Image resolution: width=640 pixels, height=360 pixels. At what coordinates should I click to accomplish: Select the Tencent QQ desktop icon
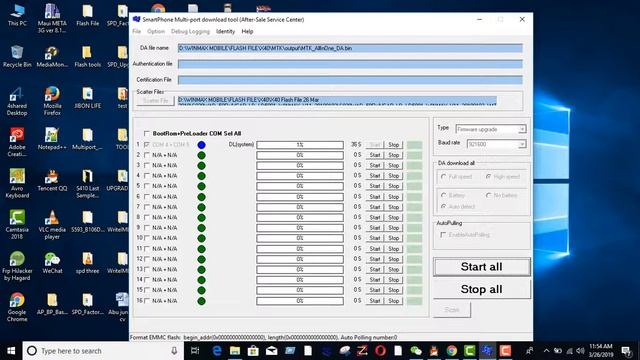[x=52, y=180]
